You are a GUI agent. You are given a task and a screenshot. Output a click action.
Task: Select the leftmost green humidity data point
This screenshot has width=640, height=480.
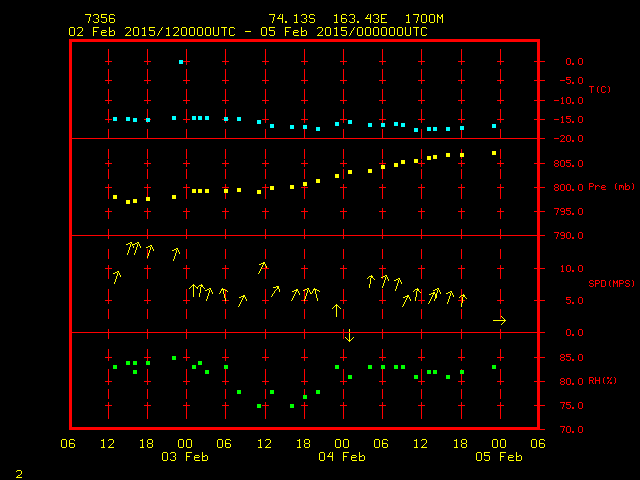click(x=115, y=367)
